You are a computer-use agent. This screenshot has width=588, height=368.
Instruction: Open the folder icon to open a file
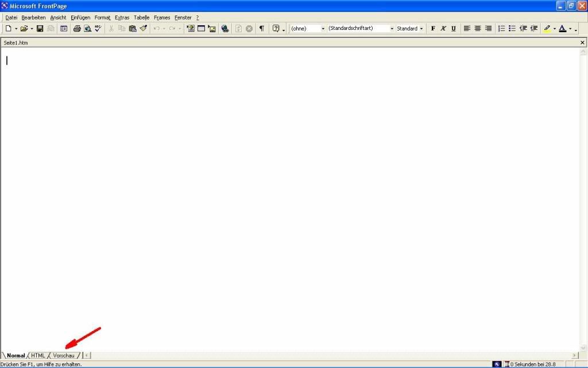pyautogui.click(x=24, y=29)
